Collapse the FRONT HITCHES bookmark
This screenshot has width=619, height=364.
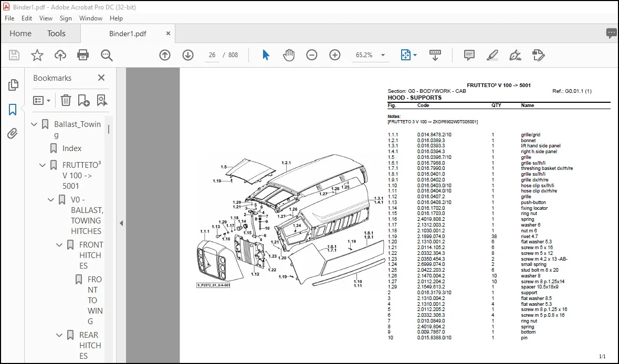point(59,245)
